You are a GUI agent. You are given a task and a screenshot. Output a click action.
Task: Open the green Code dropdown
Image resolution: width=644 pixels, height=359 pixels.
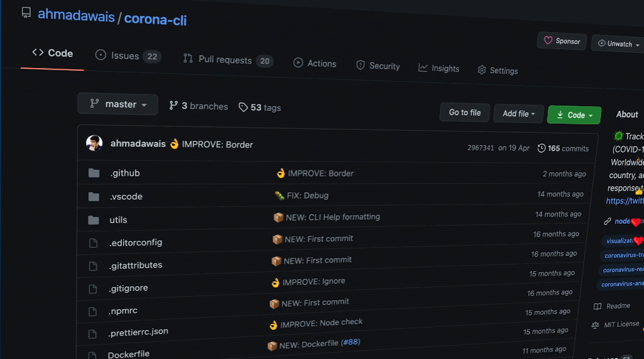click(x=574, y=115)
